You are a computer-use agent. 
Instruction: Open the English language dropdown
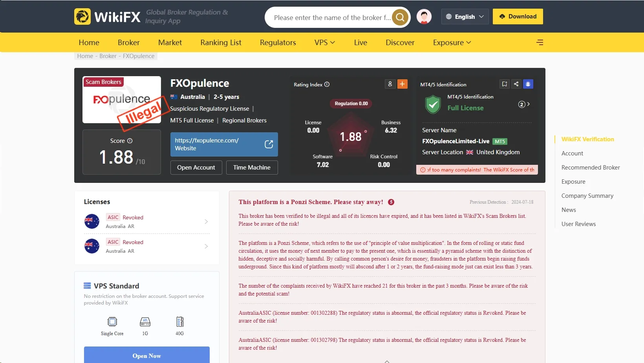point(465,16)
